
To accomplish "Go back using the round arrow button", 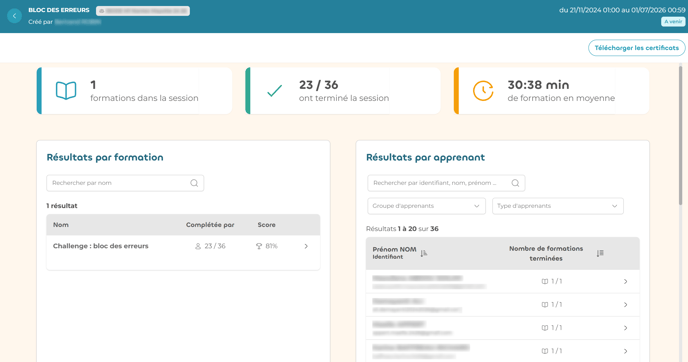I will pyautogui.click(x=14, y=16).
